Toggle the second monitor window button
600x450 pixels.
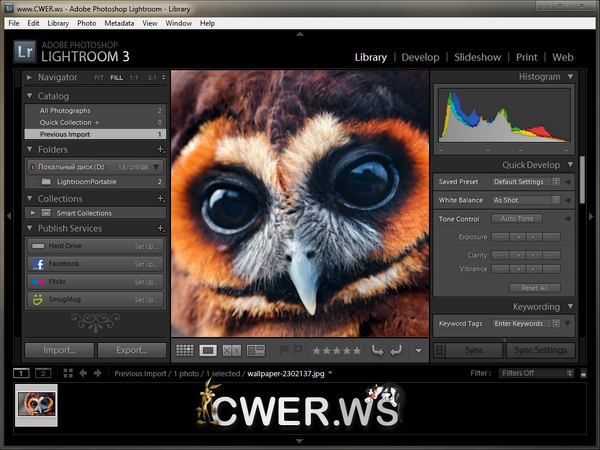coord(43,373)
